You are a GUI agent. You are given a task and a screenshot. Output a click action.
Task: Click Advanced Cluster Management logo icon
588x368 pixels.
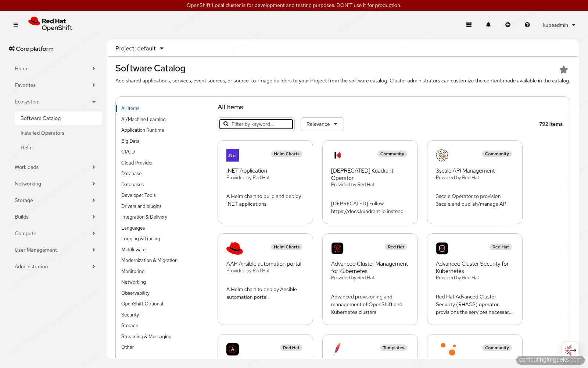click(337, 248)
